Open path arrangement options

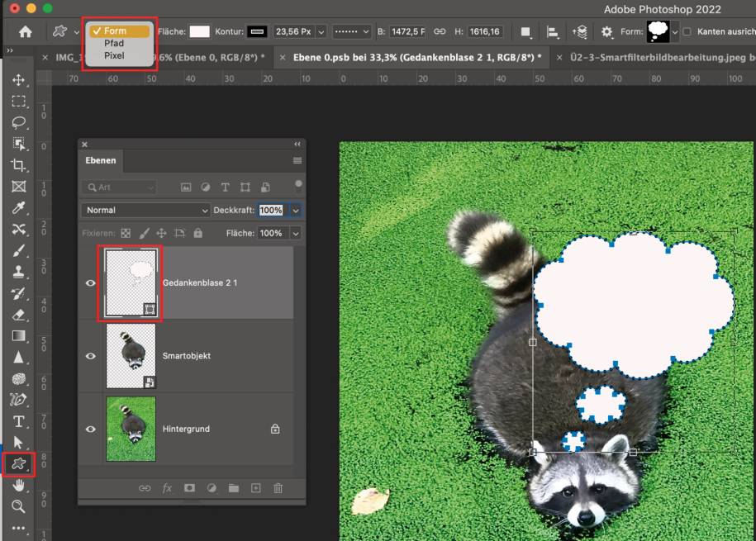click(x=579, y=32)
